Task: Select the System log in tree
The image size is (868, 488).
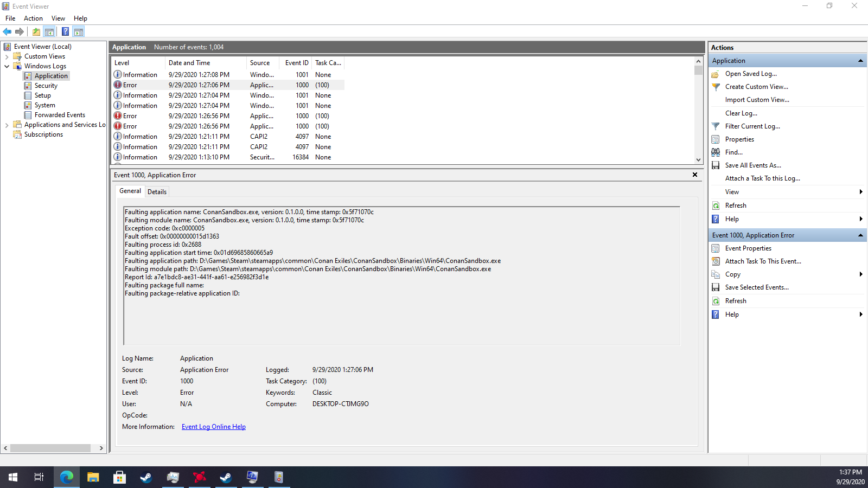Action: [x=44, y=105]
